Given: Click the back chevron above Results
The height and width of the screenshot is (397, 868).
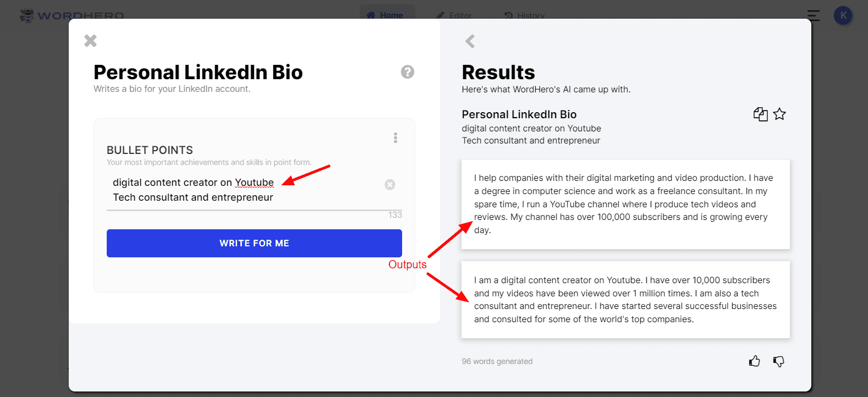Looking at the screenshot, I should click(470, 41).
